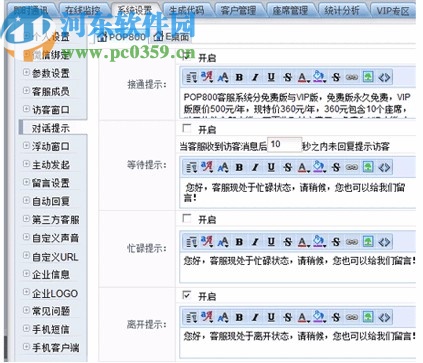Enable the 等待提示 开启 checkbox
Image resolution: width=423 pixels, height=363 pixels.
coord(187,128)
